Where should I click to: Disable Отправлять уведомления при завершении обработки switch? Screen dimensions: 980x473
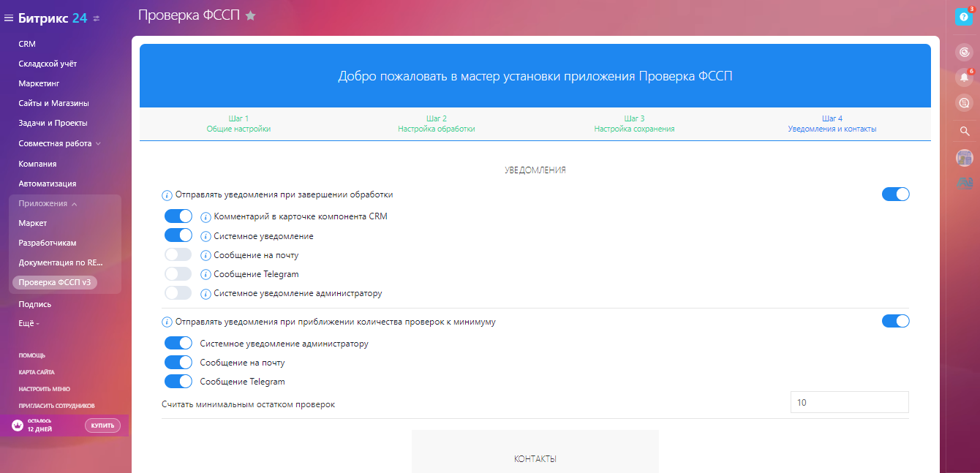tap(895, 194)
